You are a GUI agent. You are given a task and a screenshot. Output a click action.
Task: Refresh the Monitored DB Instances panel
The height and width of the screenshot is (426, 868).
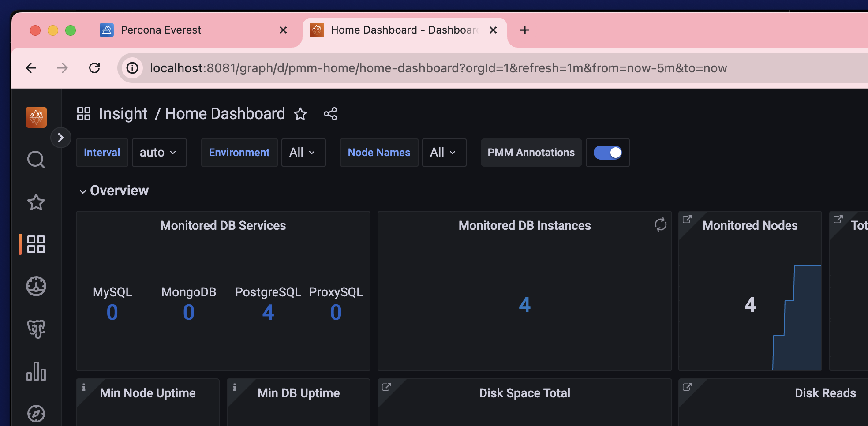tap(660, 224)
